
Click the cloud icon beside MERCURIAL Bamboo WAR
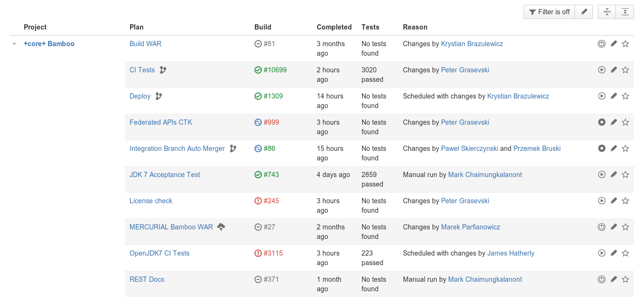(221, 227)
